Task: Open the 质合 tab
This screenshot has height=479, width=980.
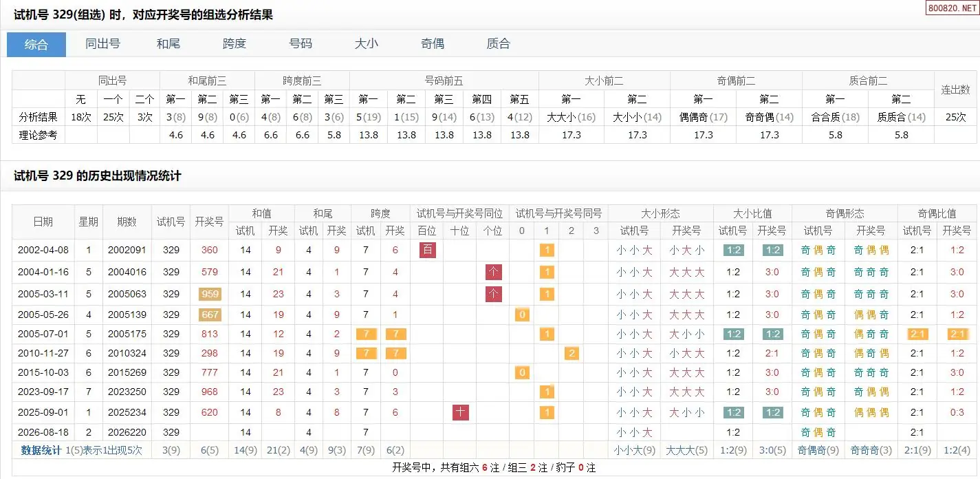Action: (x=498, y=44)
